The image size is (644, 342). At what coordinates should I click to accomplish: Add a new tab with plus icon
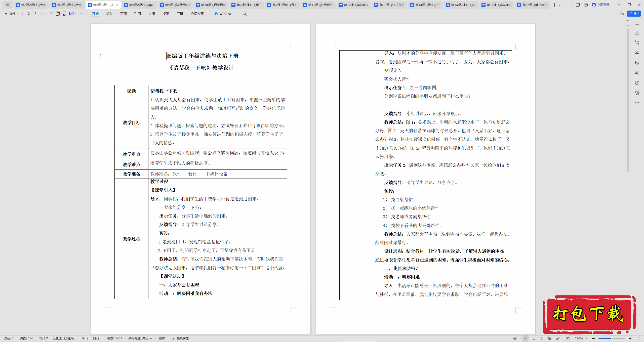pos(554,5)
